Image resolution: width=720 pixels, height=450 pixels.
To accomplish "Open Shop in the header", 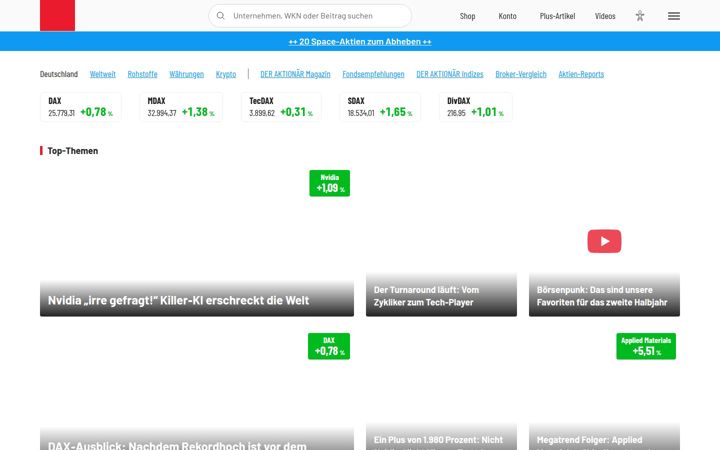I will pos(467,16).
